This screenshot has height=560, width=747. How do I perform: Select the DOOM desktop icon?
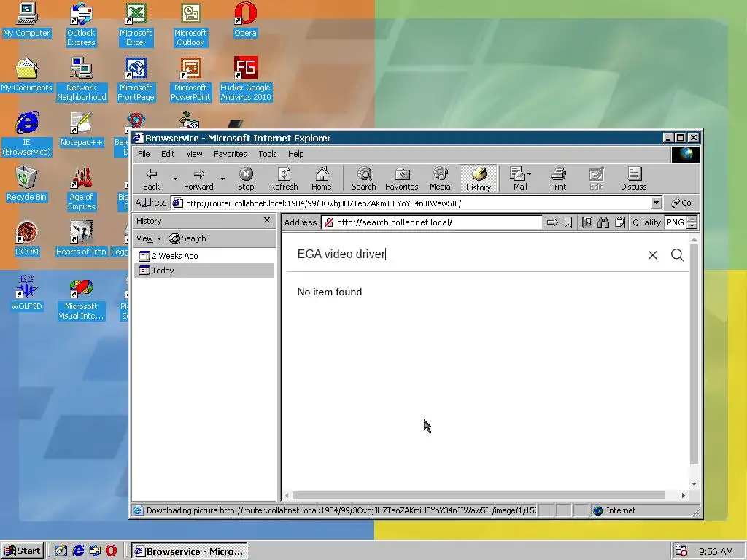(26, 239)
